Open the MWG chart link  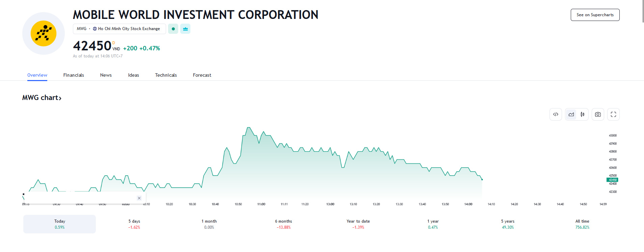[42, 98]
